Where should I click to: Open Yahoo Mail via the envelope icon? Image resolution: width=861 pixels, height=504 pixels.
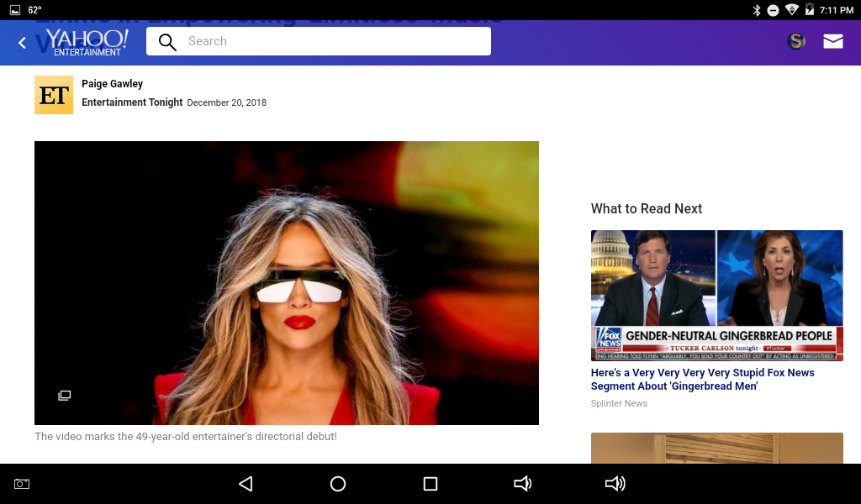pyautogui.click(x=832, y=40)
